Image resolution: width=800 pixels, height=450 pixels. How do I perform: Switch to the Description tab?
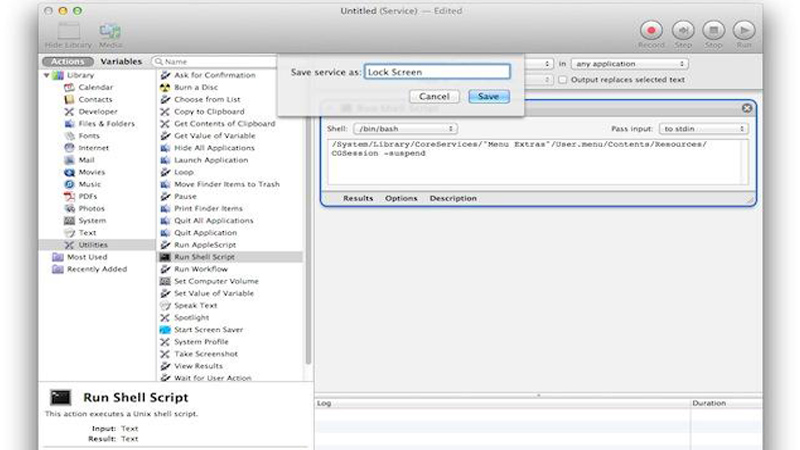pyautogui.click(x=453, y=199)
